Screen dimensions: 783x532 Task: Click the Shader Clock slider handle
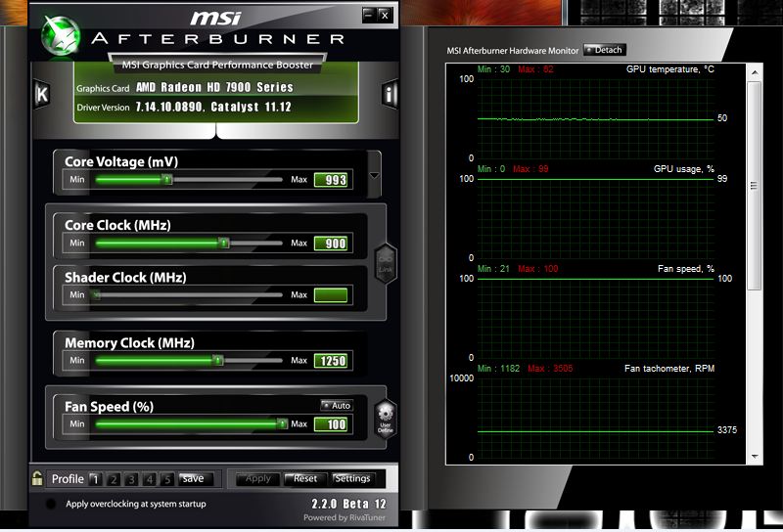pyautogui.click(x=96, y=295)
